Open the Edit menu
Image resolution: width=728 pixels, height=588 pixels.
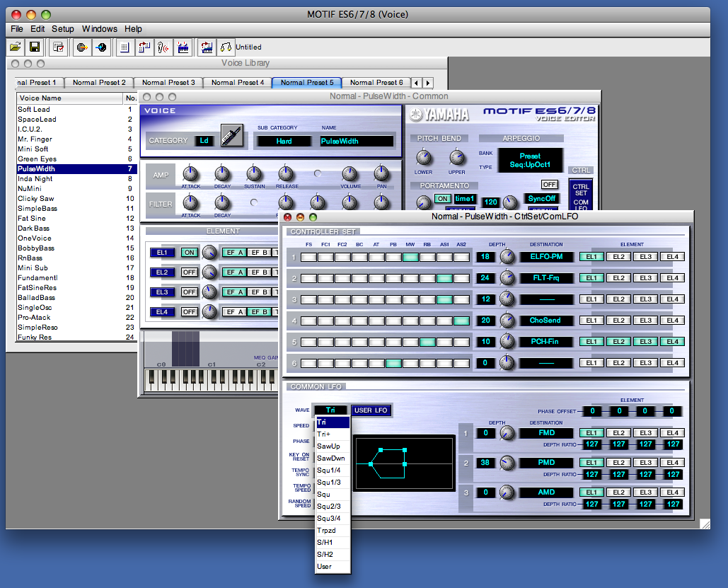point(37,29)
